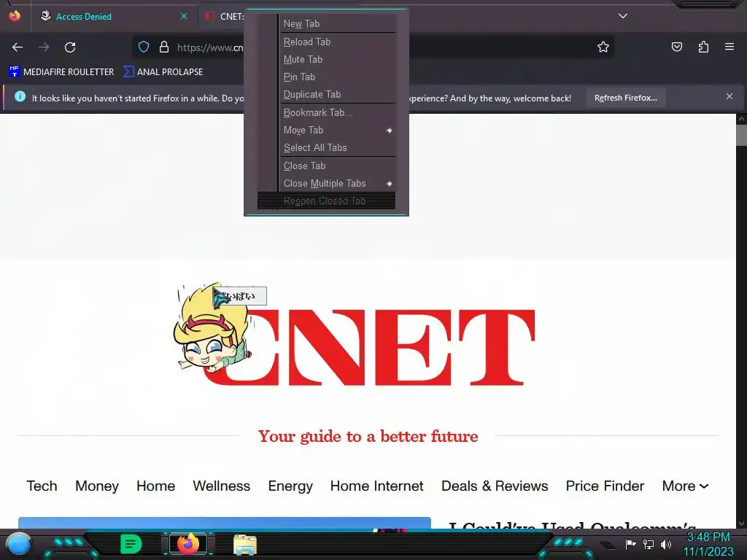Viewport: 747px width, 560px height.
Task: Click the padlock site security icon
Action: click(x=164, y=47)
